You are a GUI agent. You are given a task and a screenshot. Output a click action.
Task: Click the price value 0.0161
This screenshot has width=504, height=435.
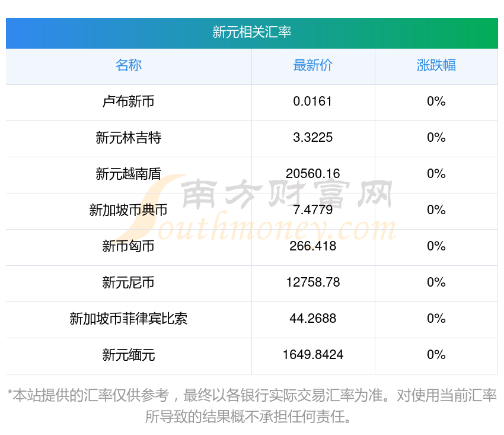(312, 101)
